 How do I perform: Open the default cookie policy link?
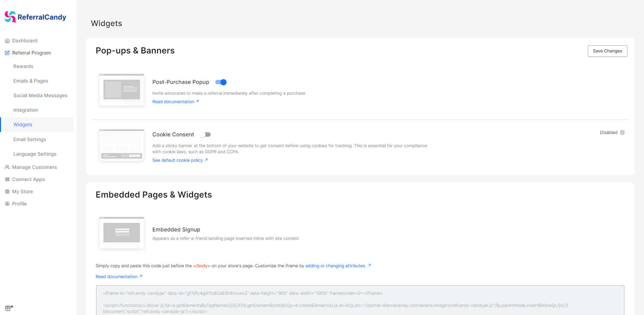178,160
